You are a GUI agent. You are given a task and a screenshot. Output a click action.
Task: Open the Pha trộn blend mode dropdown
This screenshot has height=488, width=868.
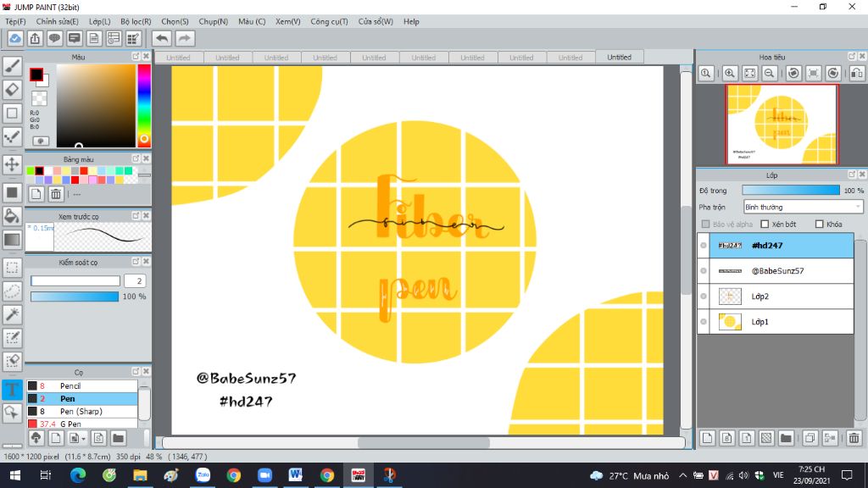point(803,207)
